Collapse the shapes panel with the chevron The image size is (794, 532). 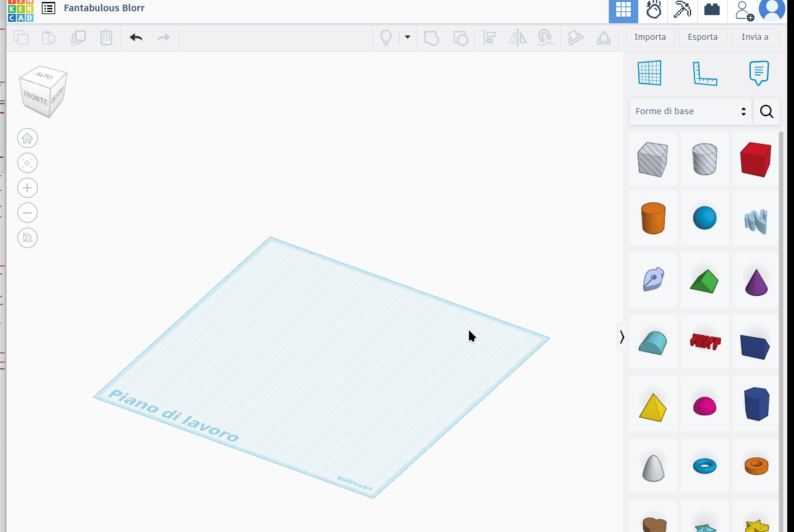point(622,337)
